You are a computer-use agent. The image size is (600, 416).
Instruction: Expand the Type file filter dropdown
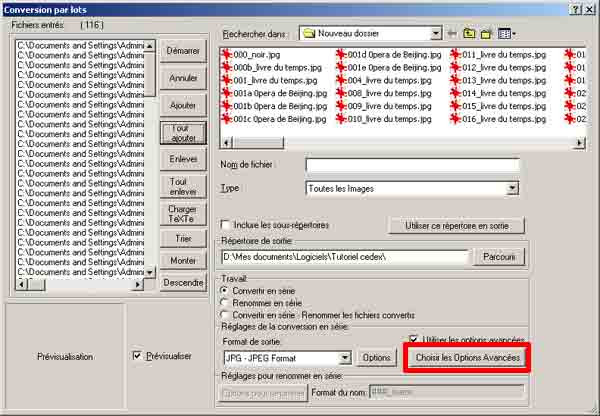point(512,188)
